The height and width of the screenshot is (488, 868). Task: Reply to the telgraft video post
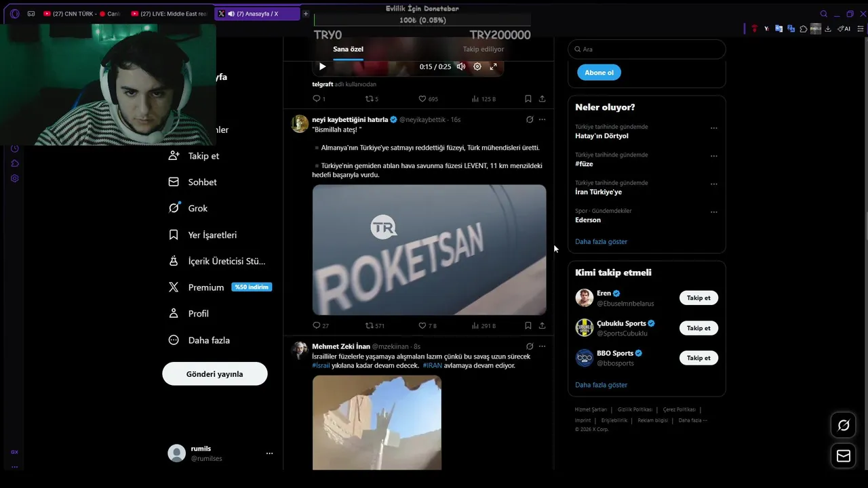tap(319, 99)
